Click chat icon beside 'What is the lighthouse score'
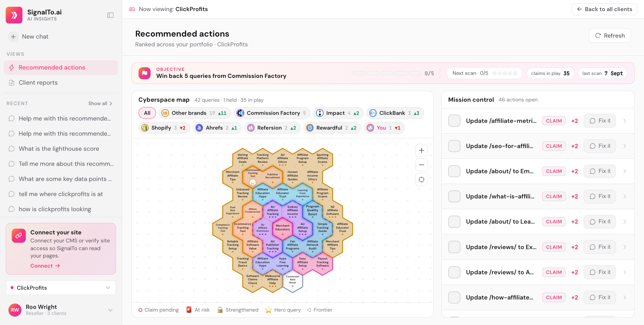 12,149
